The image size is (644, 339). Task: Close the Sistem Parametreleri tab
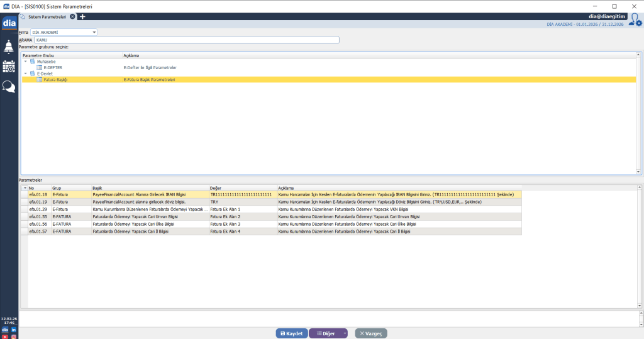click(x=72, y=16)
